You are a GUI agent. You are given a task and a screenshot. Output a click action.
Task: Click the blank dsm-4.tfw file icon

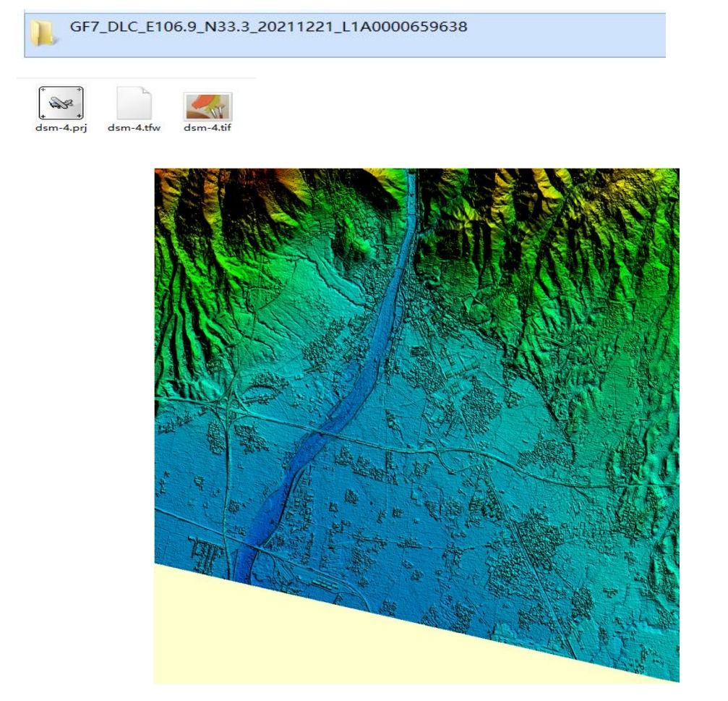pyautogui.click(x=134, y=105)
